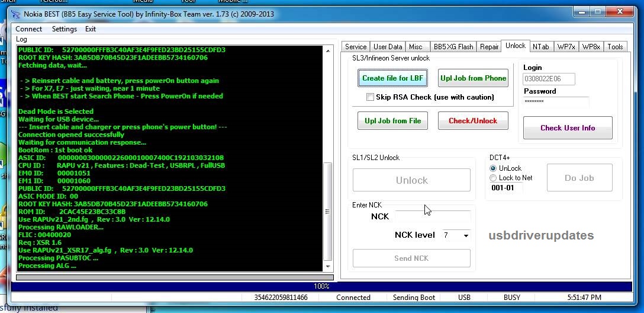This screenshot has width=644, height=313.
Task: Click the log scrollbar down arrow
Action: tap(327, 267)
